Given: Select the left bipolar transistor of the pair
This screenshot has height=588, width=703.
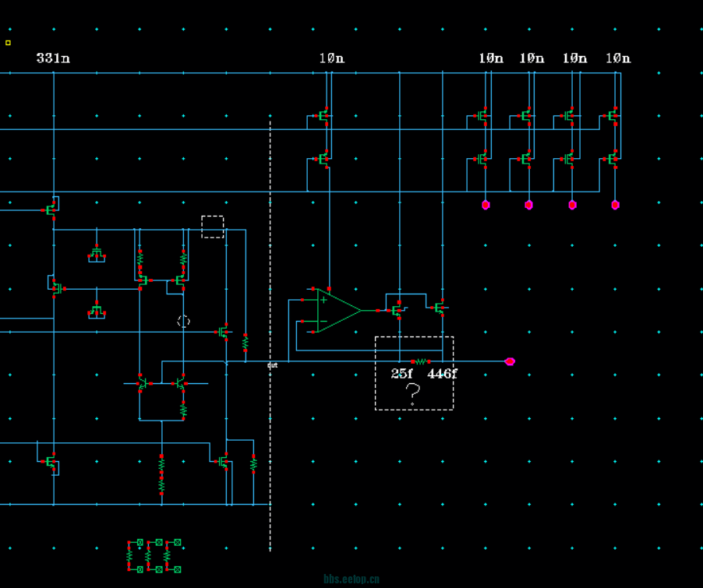Looking at the screenshot, I should tap(143, 383).
